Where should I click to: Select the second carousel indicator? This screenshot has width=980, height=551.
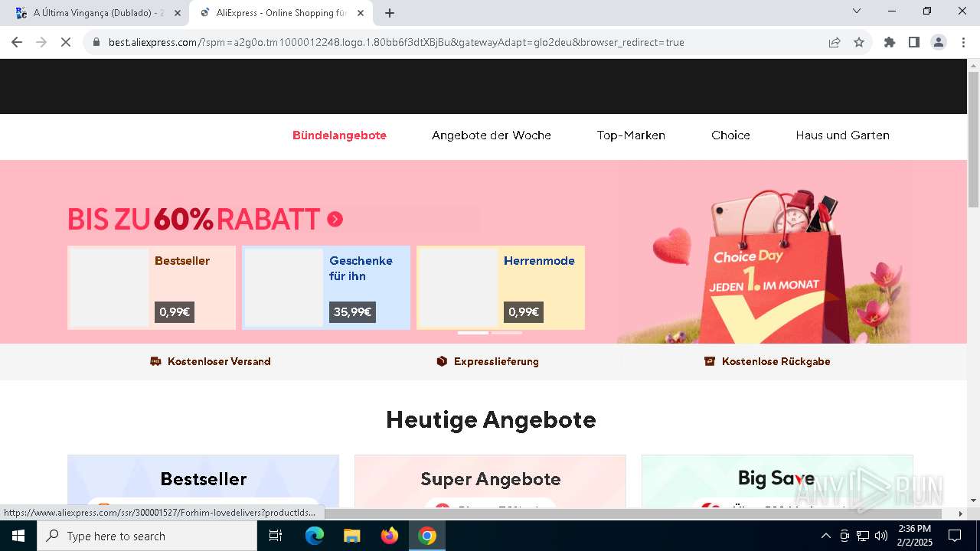[507, 333]
